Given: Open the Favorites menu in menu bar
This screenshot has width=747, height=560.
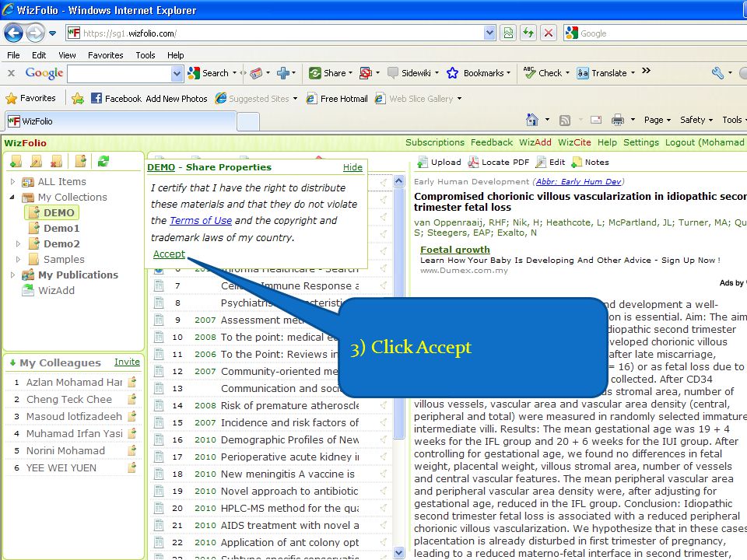Looking at the screenshot, I should (105, 55).
